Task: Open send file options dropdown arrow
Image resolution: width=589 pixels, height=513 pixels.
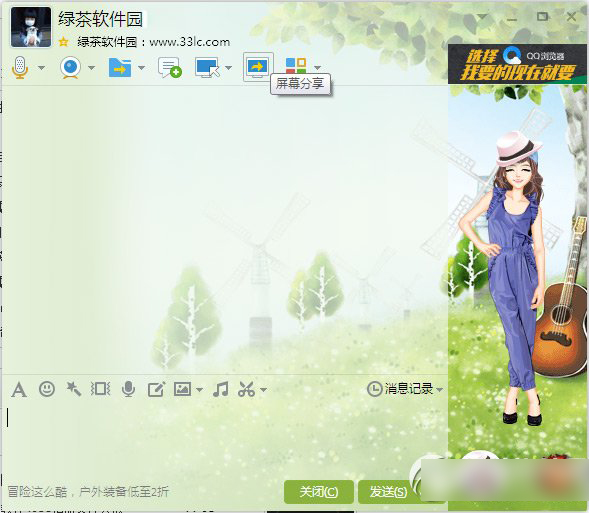Action: pyautogui.click(x=141, y=68)
